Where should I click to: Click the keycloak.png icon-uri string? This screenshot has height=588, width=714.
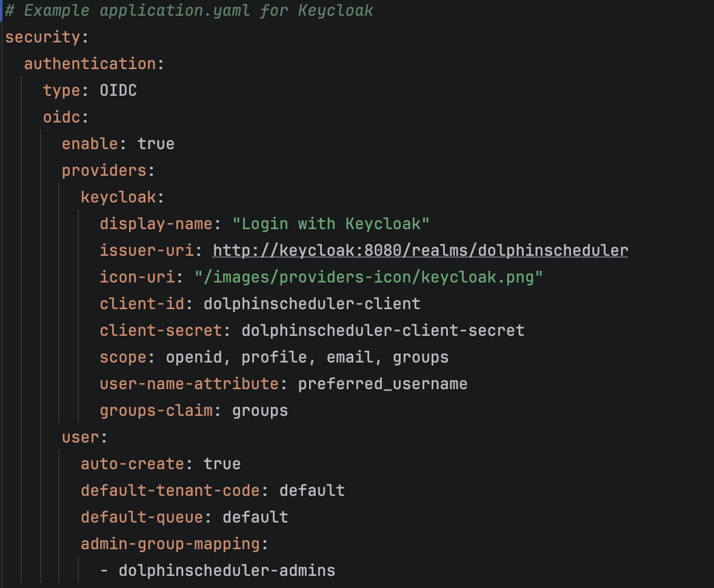pos(369,277)
